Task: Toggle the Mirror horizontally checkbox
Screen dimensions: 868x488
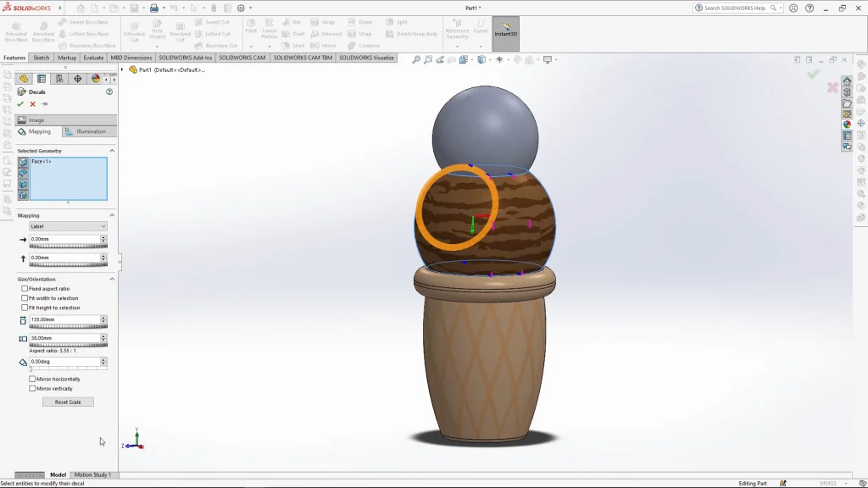Action: (33, 379)
